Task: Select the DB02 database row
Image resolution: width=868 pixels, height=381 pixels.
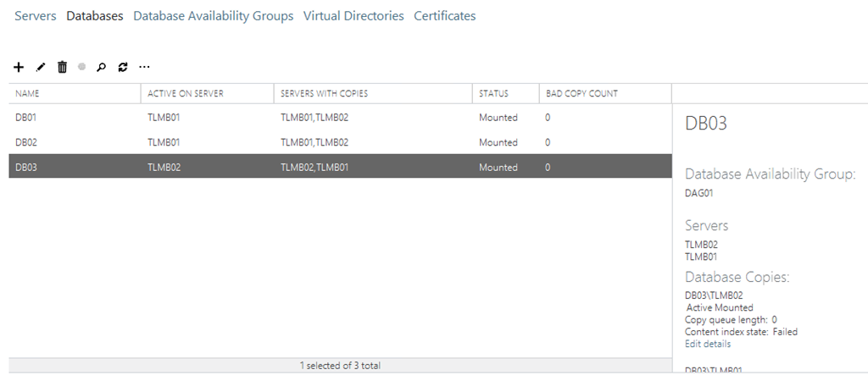Action: (x=340, y=142)
